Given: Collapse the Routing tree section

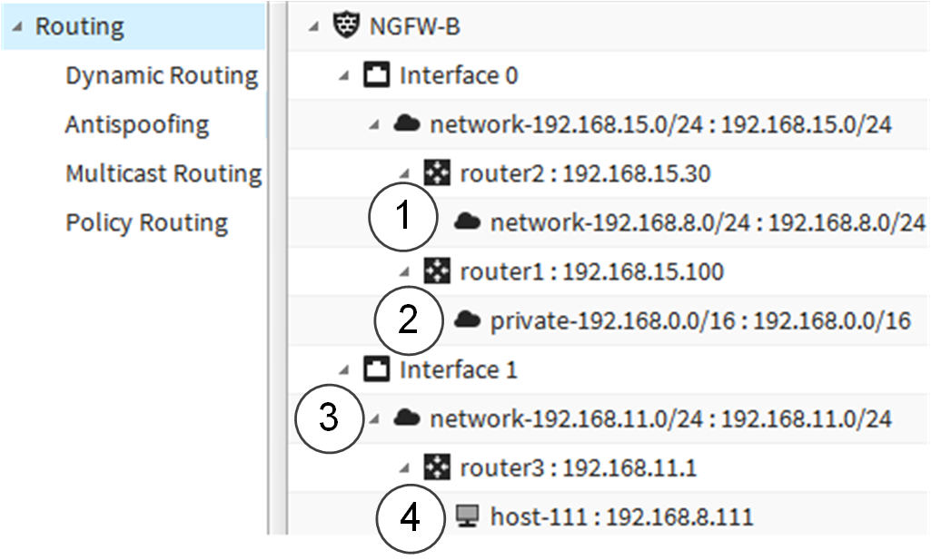Looking at the screenshot, I should 17,26.
